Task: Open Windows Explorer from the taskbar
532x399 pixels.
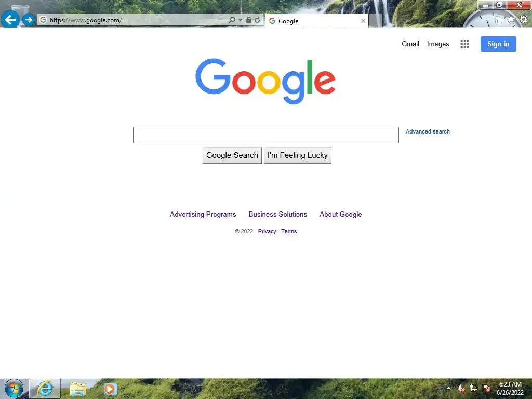Action: tap(78, 389)
